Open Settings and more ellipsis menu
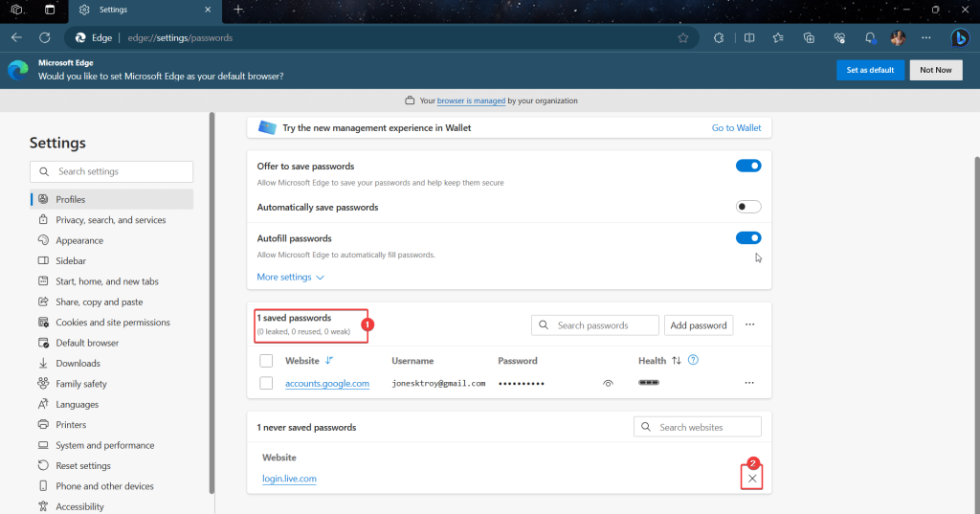 [x=926, y=38]
